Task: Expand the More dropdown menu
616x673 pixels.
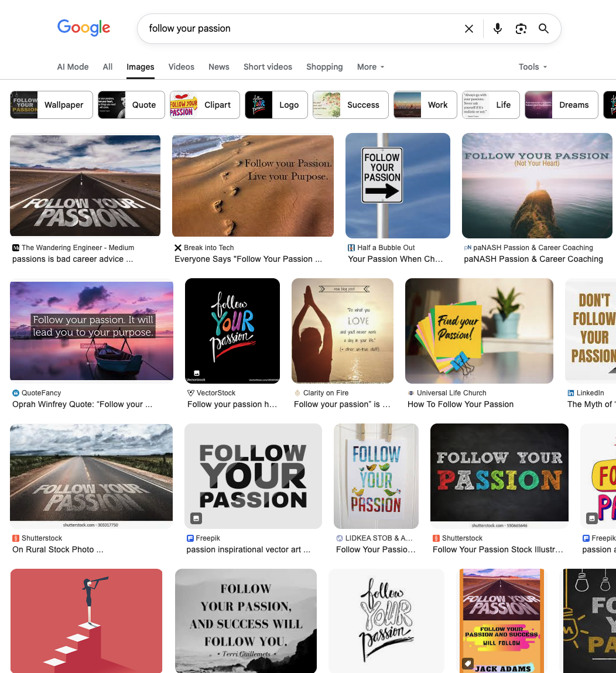Action: click(x=371, y=67)
